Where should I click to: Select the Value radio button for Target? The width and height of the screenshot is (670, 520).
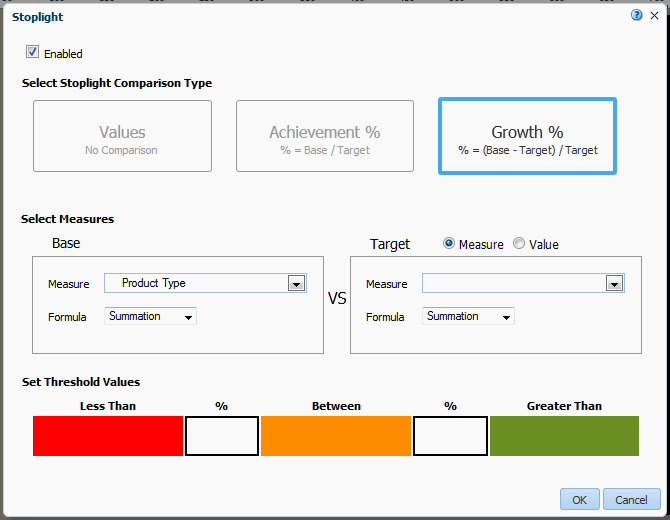tap(519, 244)
